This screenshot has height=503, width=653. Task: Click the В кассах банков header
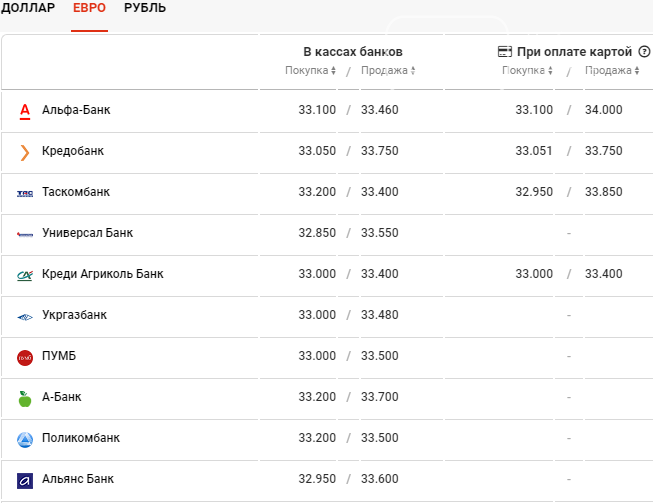click(x=353, y=52)
